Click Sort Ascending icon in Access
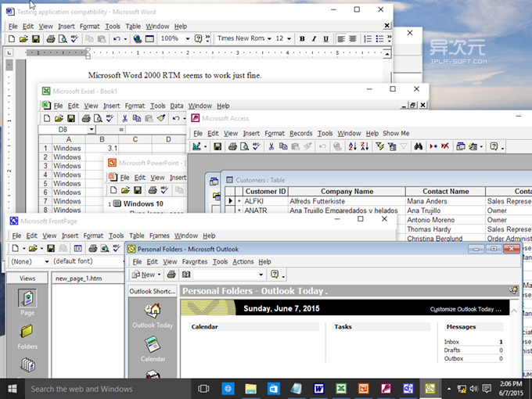 click(x=353, y=146)
